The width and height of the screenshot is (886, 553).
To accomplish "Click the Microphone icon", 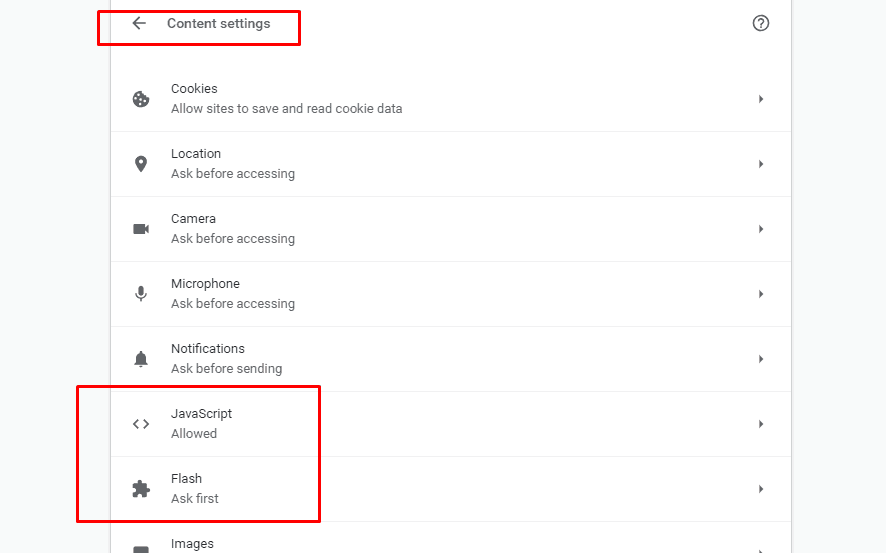I will pyautogui.click(x=141, y=294).
